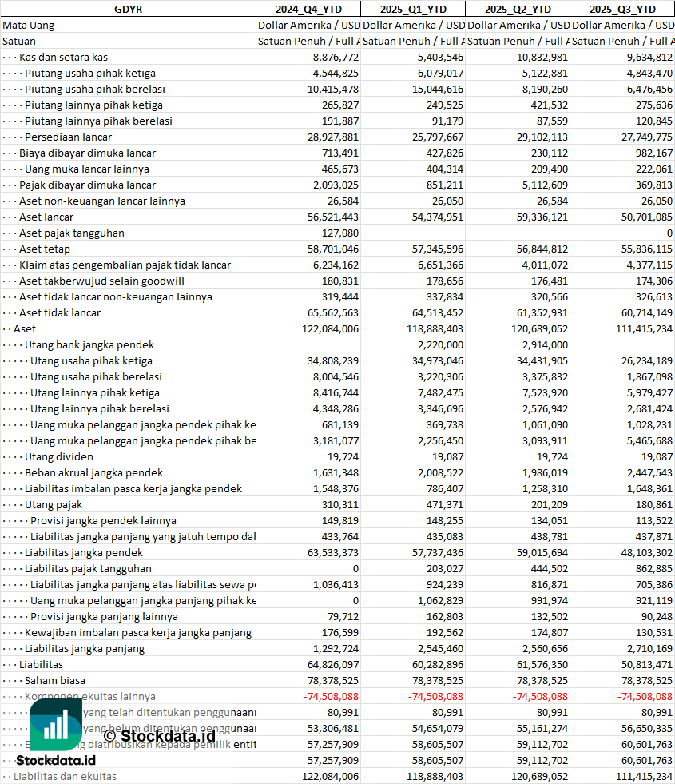This screenshot has width=675, height=784.
Task: Select the Persediaan lancar row label
Action: point(69,137)
